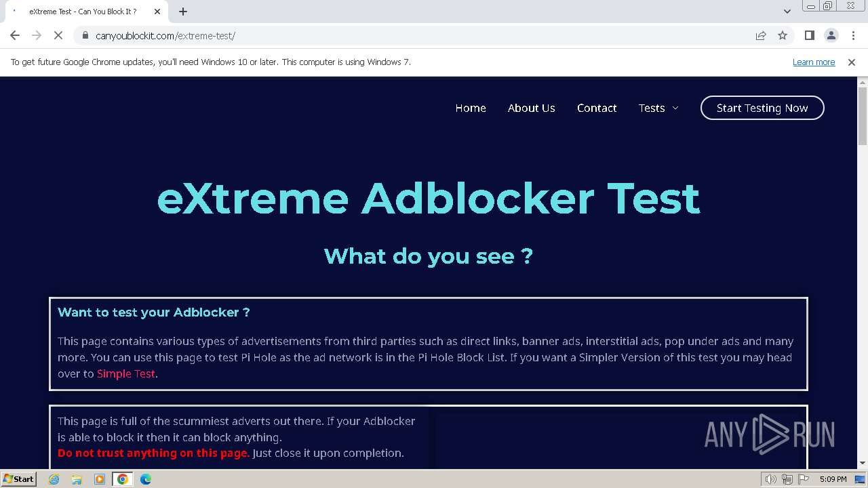Click Start Testing Now button
868x488 pixels.
pos(762,108)
